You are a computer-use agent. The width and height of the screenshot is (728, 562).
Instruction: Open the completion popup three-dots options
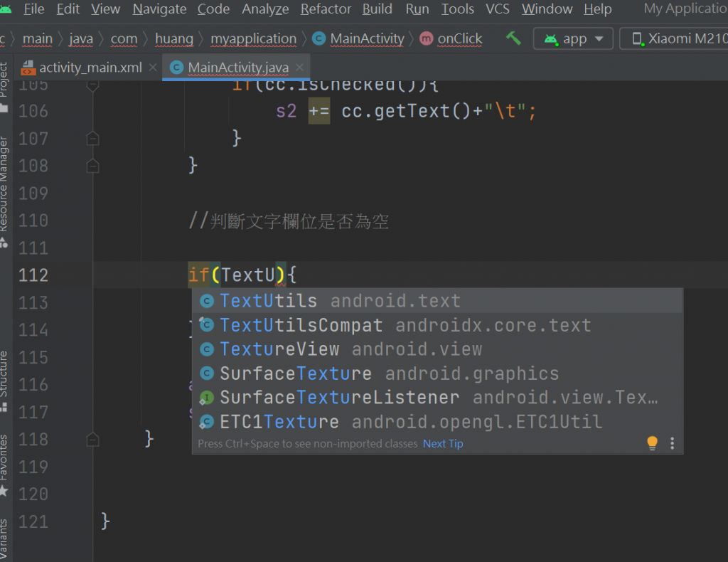[x=673, y=443]
